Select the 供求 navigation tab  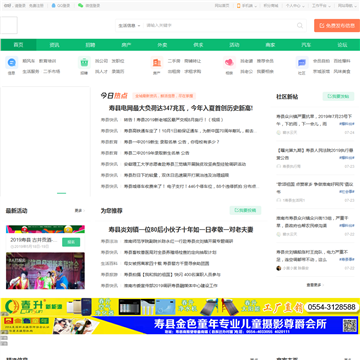pos(198,45)
